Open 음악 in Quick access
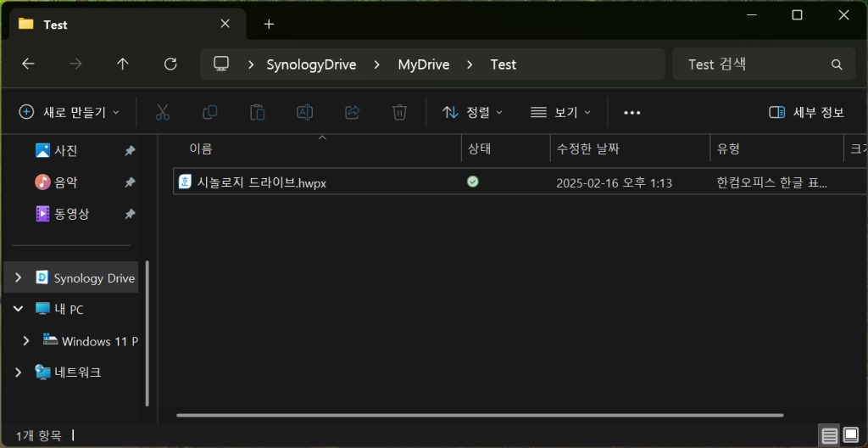The height and width of the screenshot is (448, 868). point(66,182)
